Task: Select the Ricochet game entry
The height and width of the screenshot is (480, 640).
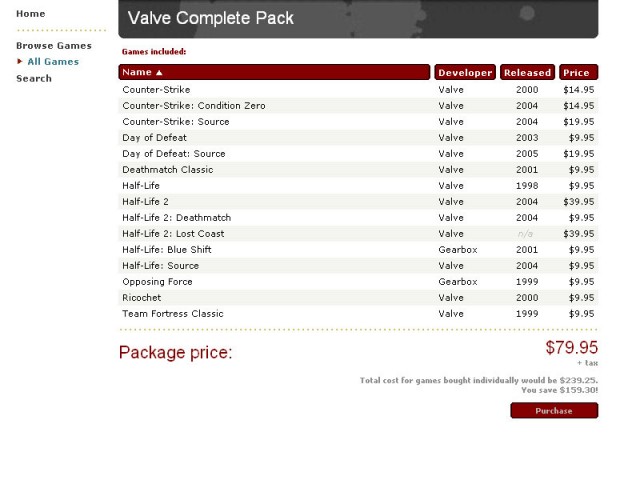Action: pos(142,298)
